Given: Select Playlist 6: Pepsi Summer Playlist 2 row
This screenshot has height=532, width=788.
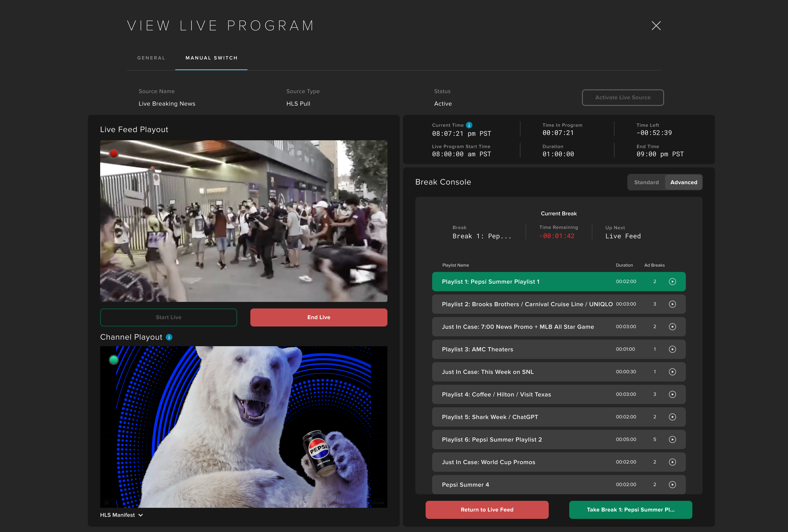Looking at the screenshot, I should pyautogui.click(x=559, y=440).
